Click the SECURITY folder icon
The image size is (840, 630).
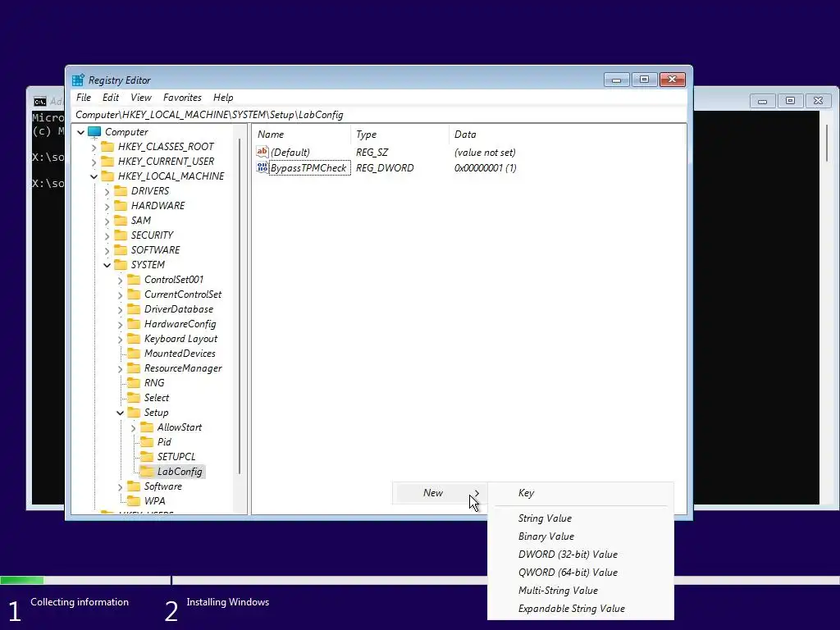click(x=121, y=235)
